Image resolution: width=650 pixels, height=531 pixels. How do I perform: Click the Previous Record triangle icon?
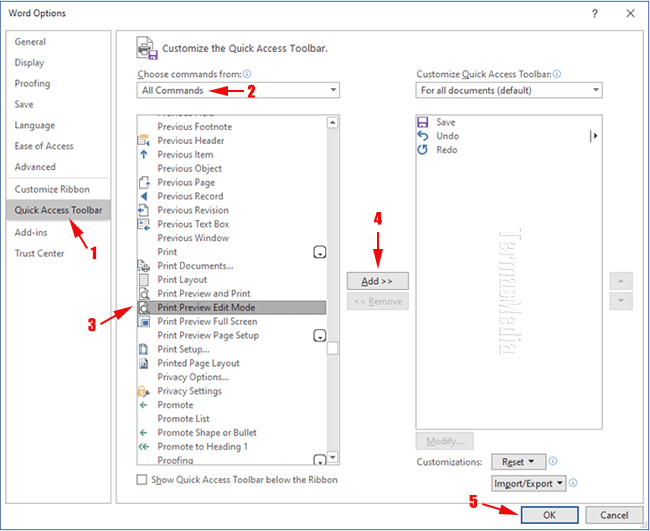click(x=144, y=196)
